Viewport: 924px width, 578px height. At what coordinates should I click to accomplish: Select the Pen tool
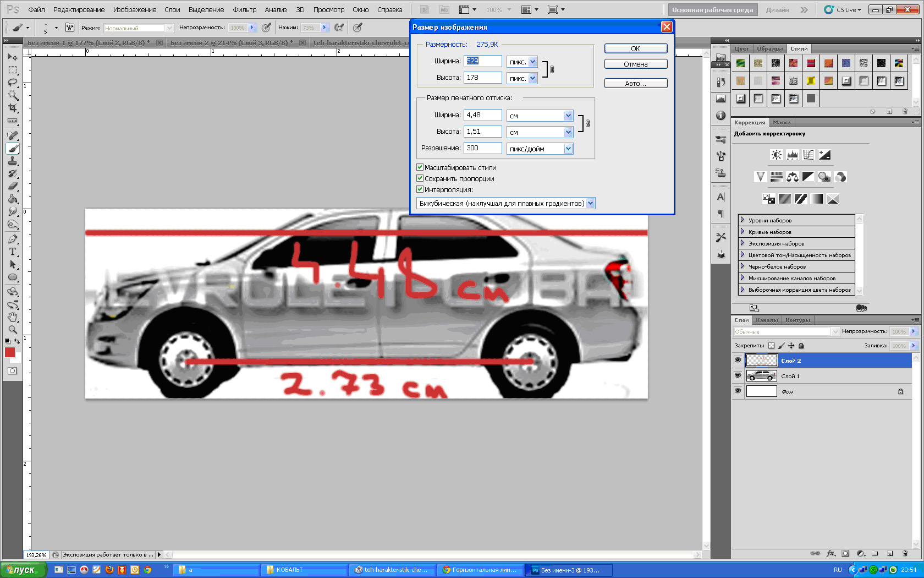(13, 239)
